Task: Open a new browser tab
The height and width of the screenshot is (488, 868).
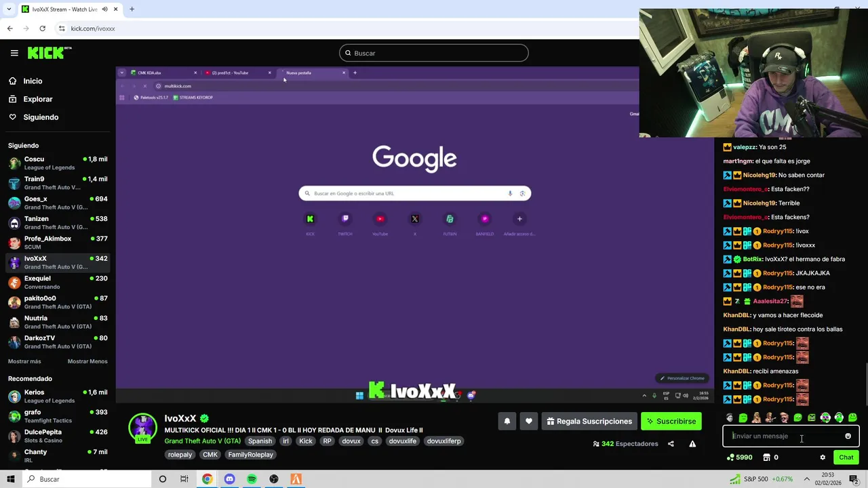Action: click(132, 9)
